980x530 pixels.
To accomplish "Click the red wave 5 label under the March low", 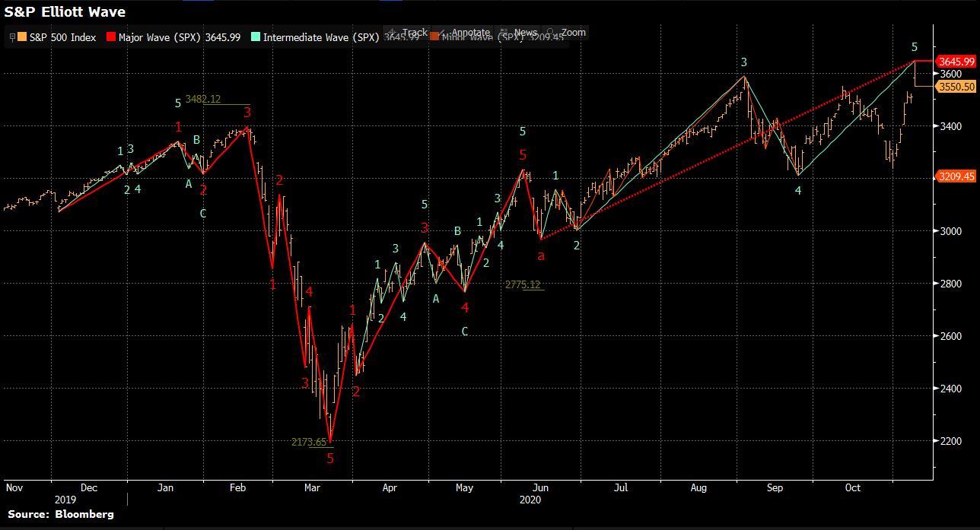I will click(330, 459).
